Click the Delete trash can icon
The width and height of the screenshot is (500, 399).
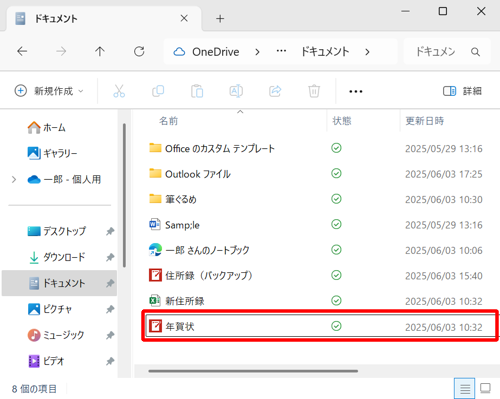coord(314,91)
